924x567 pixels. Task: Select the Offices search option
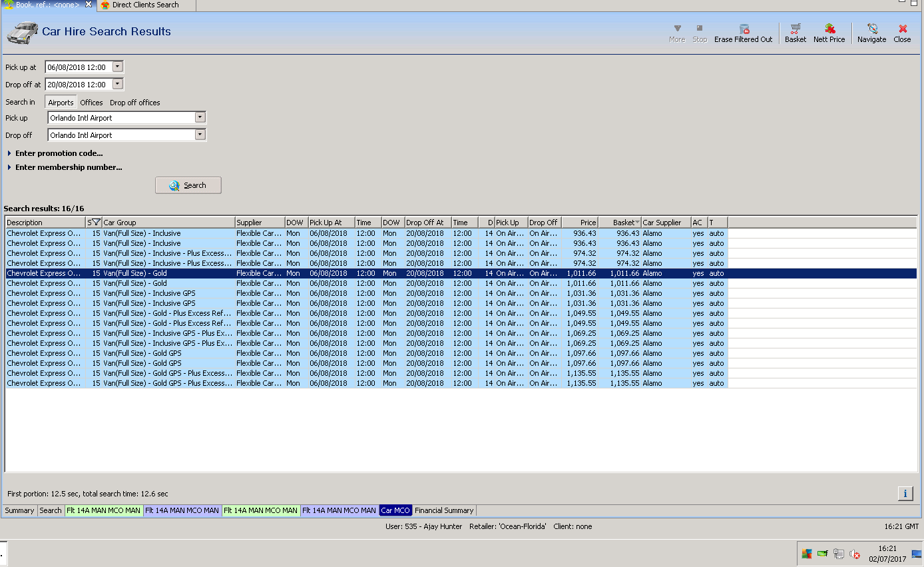[91, 103]
